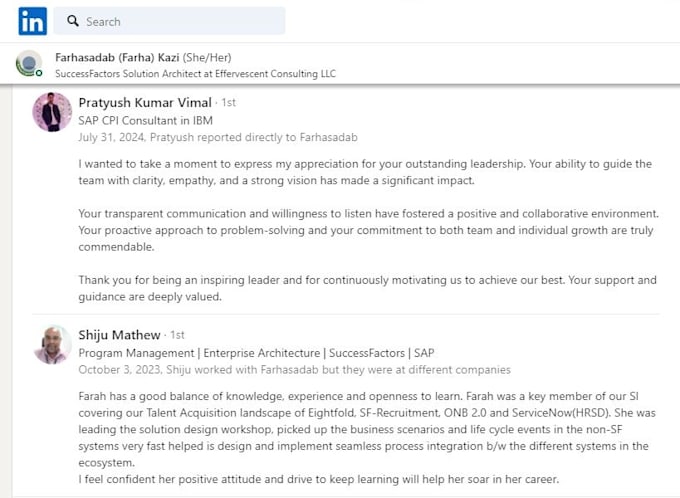Open Pratyush Kumar Vimal name link
Image resolution: width=680 pixels, height=498 pixels.
tap(145, 102)
